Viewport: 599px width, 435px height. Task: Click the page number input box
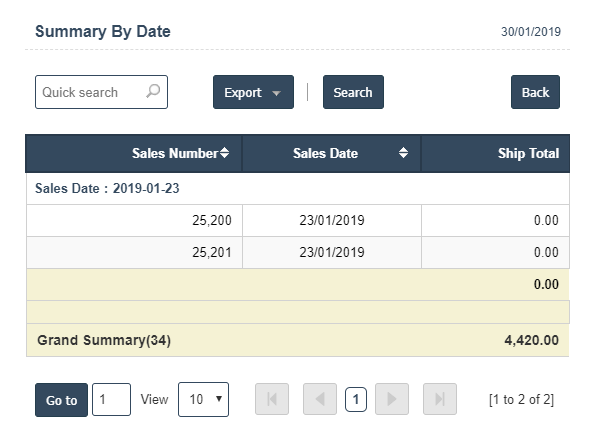point(112,399)
